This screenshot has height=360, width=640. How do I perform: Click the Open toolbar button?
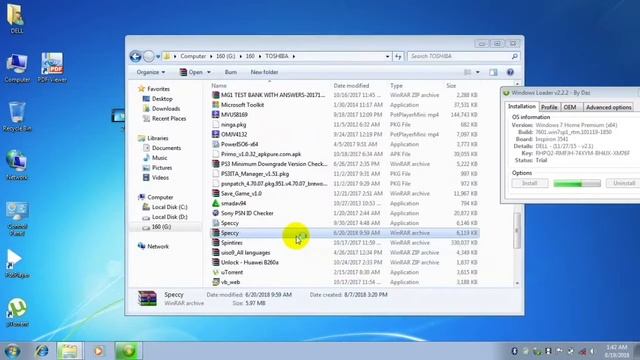point(191,72)
